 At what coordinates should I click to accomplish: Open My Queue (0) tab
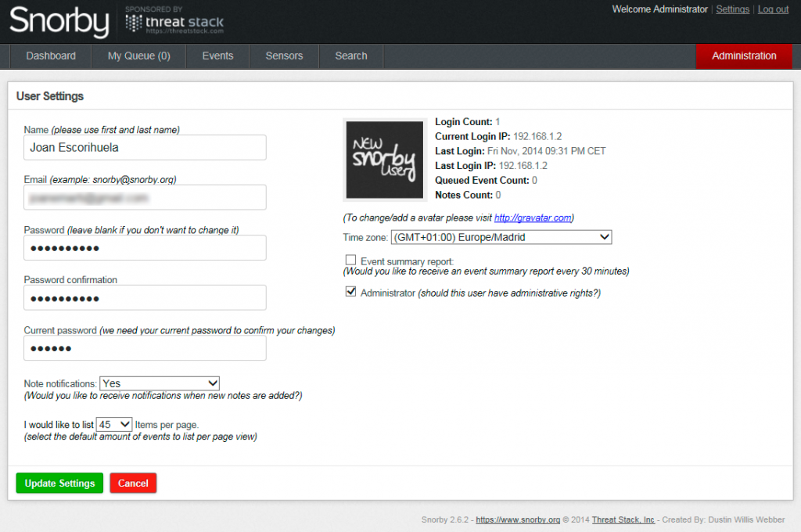[x=139, y=56]
